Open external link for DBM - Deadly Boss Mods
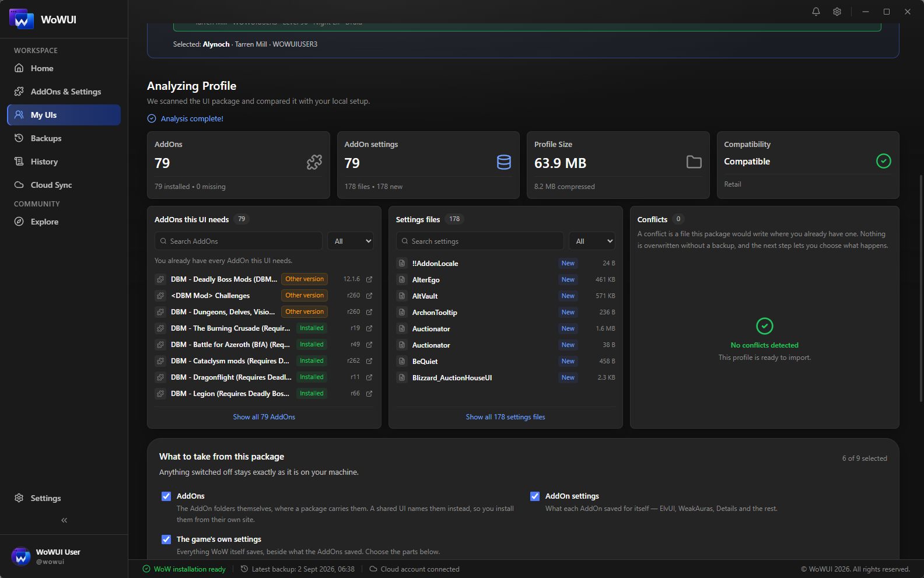 pos(369,279)
